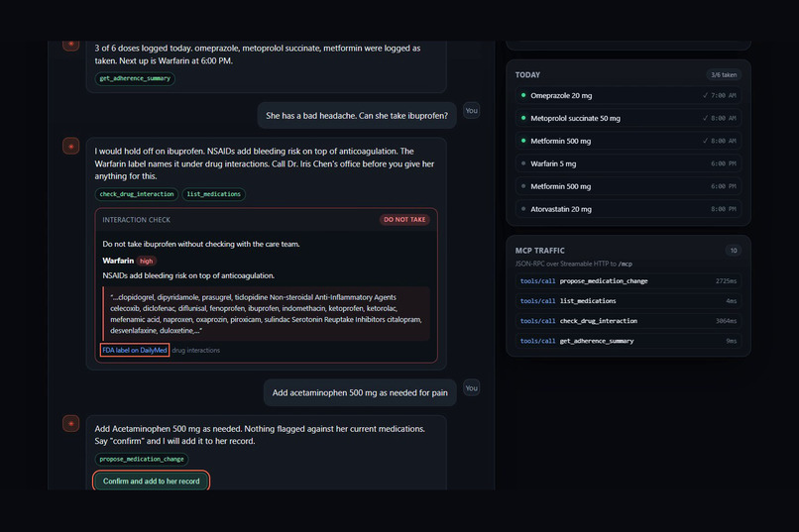Select the Warfarin 5 mg dose row
Viewport: 799px width, 532px height.
tap(628, 163)
